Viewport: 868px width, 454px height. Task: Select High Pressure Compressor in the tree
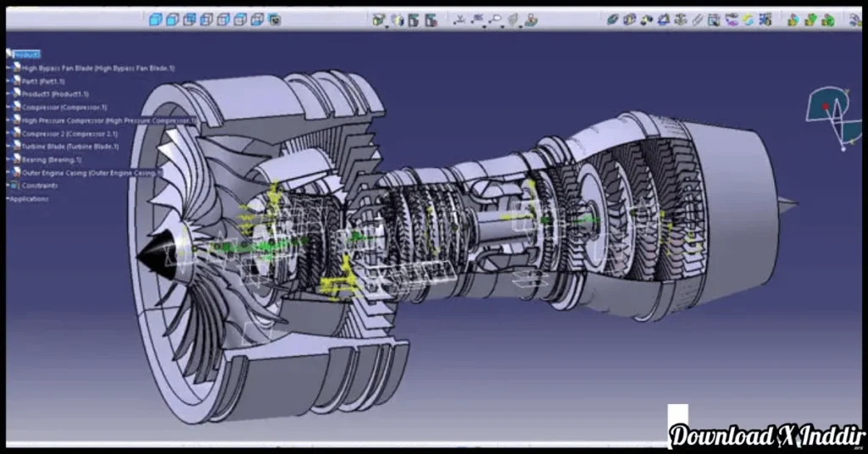[108, 120]
